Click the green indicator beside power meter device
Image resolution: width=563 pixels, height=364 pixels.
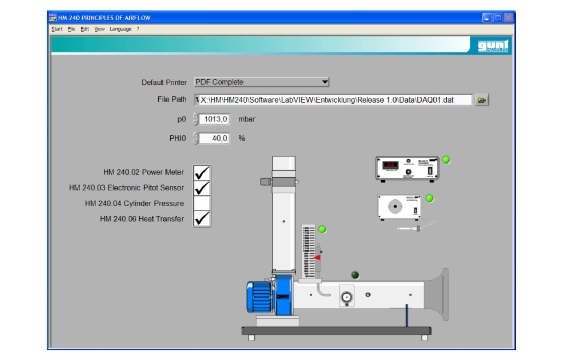click(446, 160)
